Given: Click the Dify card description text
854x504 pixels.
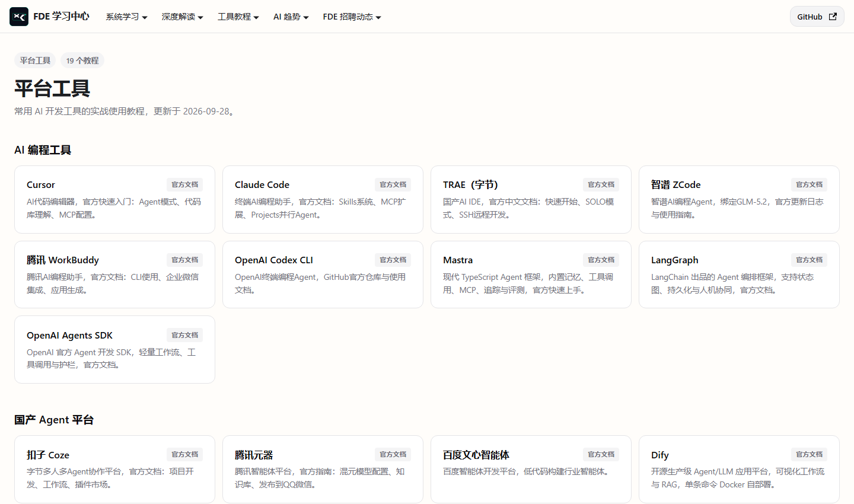Looking at the screenshot, I should (x=738, y=478).
